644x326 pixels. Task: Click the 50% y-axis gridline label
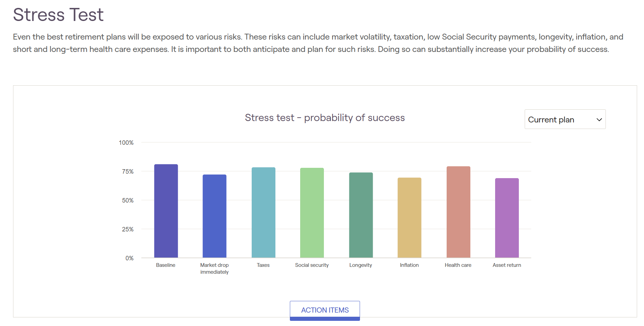[x=128, y=200]
